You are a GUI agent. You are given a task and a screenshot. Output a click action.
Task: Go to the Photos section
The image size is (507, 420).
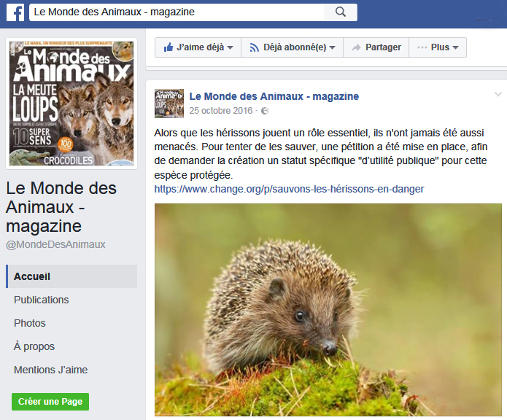(x=30, y=323)
